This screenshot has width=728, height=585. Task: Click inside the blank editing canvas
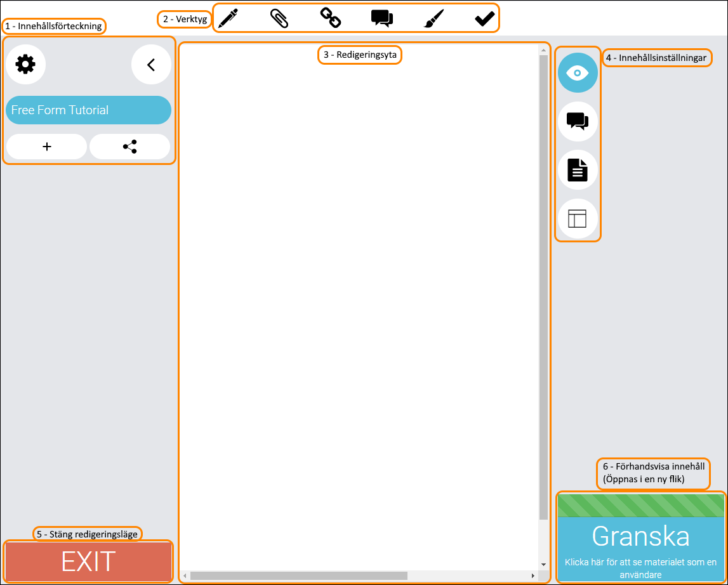[359, 306]
